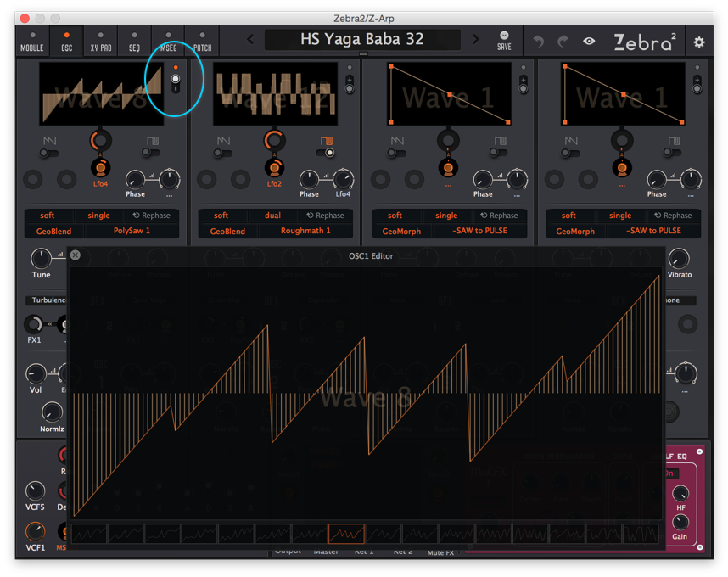Open the 'dual' dropdown on the second oscillator
This screenshot has width=728, height=577.
pos(272,216)
